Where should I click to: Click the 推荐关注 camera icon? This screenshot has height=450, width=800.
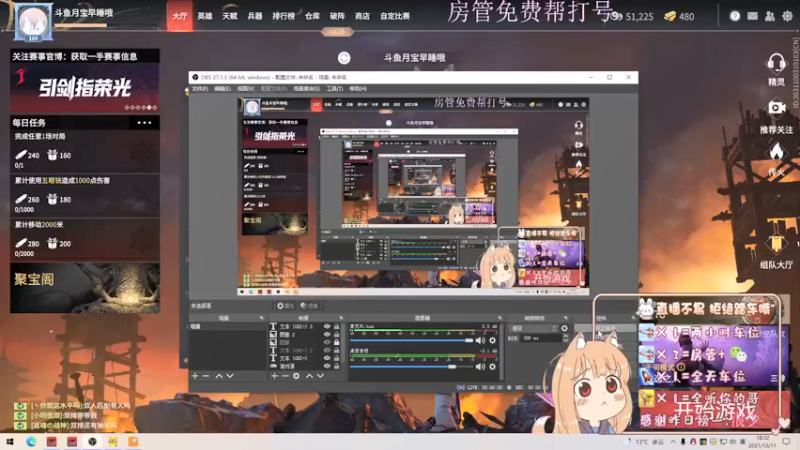[776, 108]
